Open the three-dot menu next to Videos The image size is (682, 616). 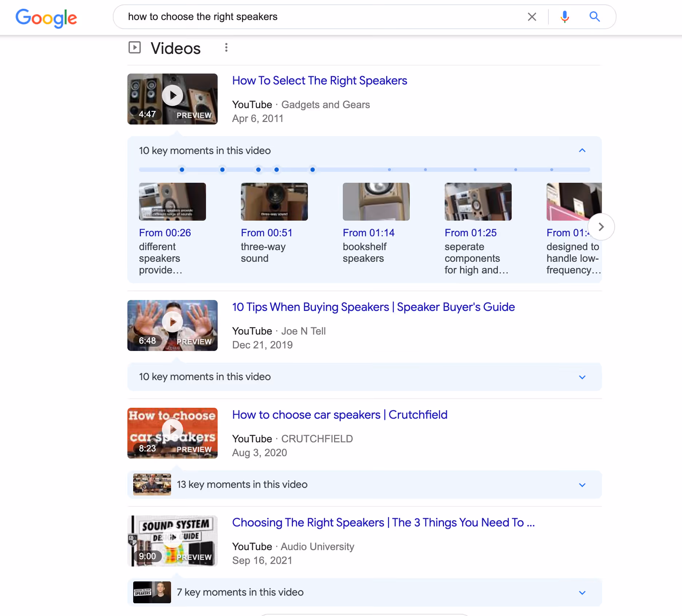tap(226, 48)
